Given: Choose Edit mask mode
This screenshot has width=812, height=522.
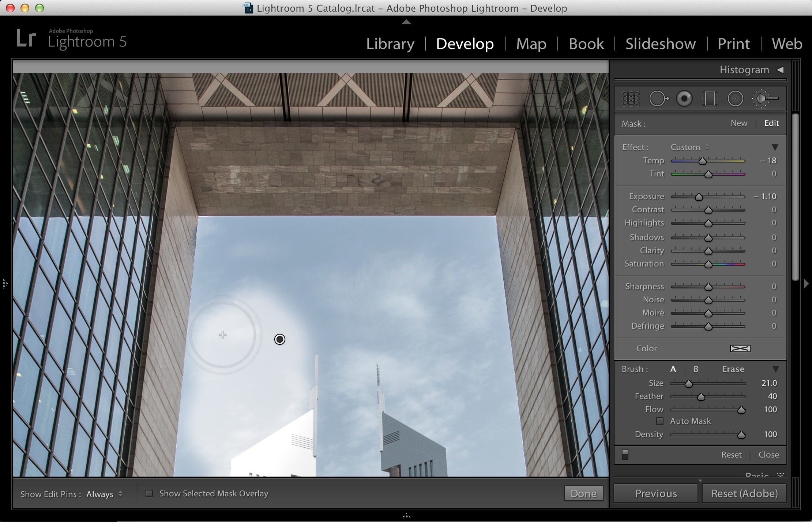Looking at the screenshot, I should (x=771, y=123).
